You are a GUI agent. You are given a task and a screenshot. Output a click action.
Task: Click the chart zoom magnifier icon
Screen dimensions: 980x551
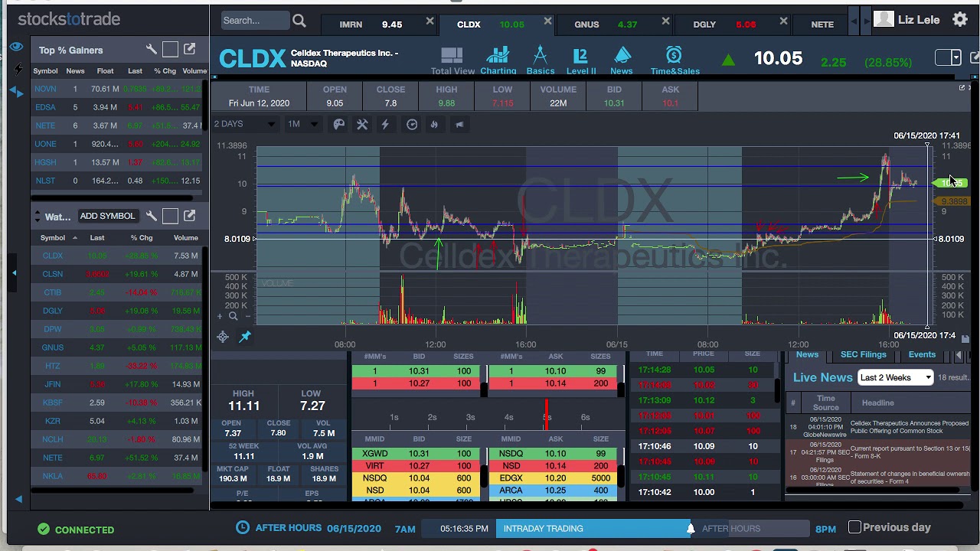[234, 316]
